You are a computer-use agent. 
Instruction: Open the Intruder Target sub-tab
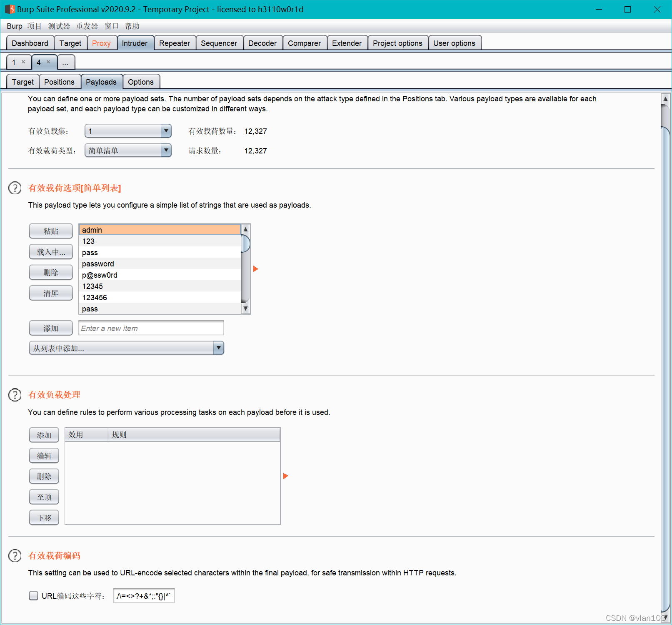click(x=23, y=82)
